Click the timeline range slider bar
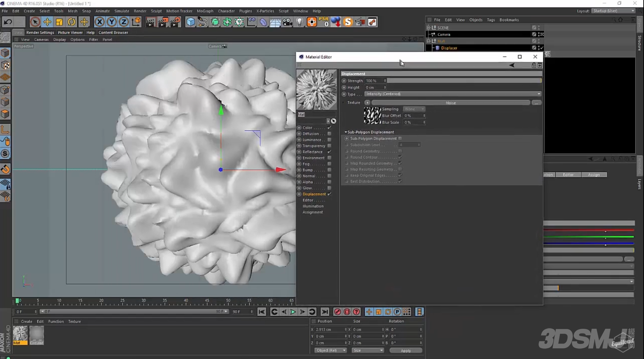This screenshot has width=644, height=359. (134, 312)
